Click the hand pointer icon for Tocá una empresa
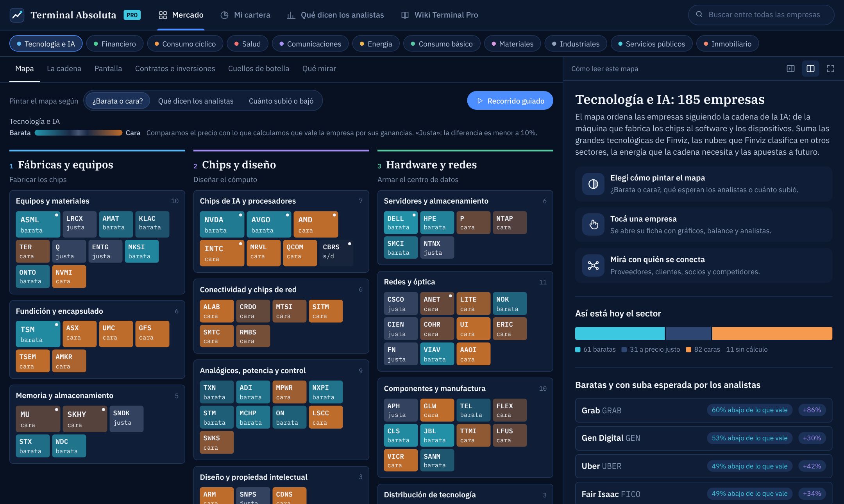This screenshot has height=504, width=844. pyautogui.click(x=593, y=225)
